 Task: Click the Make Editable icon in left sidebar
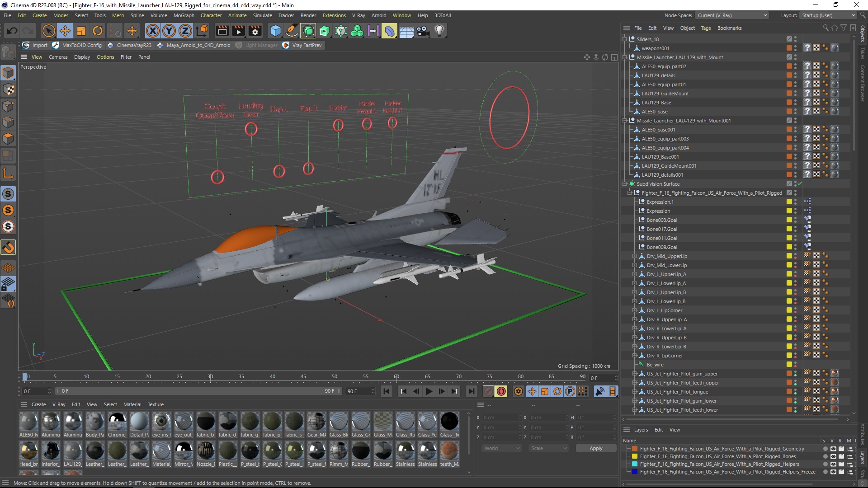(8, 53)
